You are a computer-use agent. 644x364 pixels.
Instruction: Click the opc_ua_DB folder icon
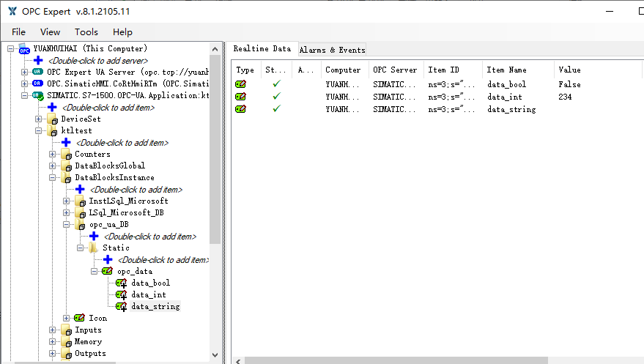[x=81, y=225]
